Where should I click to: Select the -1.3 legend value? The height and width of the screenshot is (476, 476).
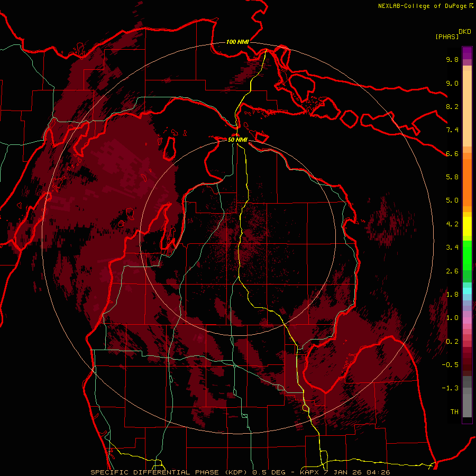coord(450,388)
